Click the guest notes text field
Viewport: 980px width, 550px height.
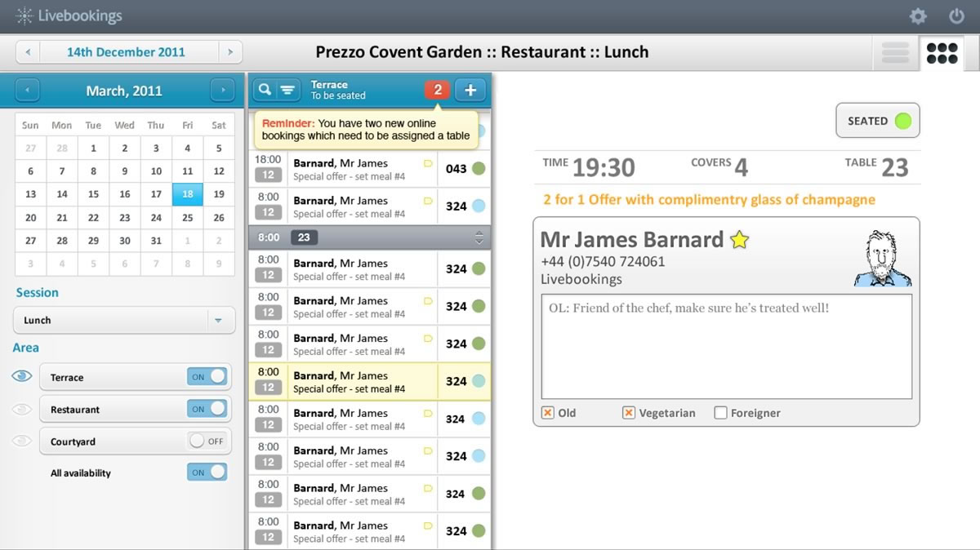725,347
